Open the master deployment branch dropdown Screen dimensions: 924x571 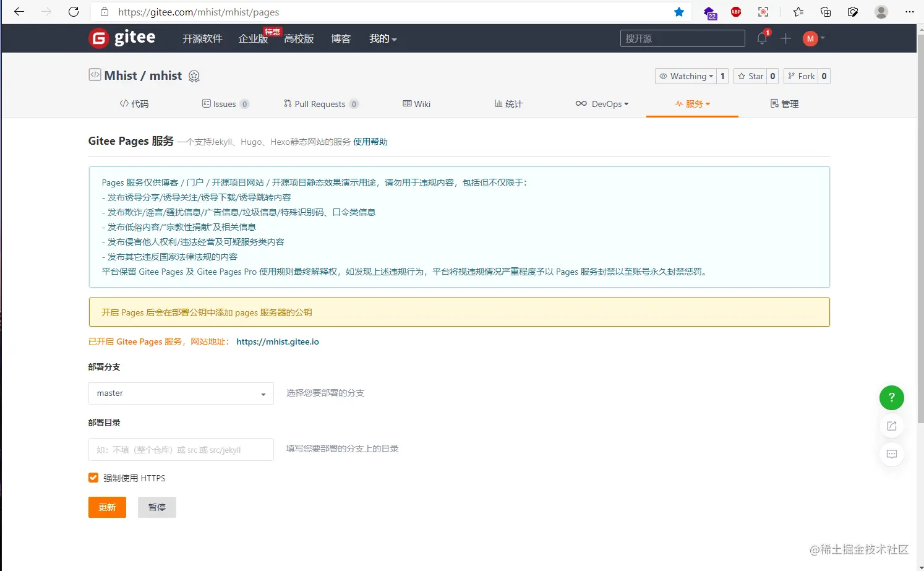click(x=181, y=393)
